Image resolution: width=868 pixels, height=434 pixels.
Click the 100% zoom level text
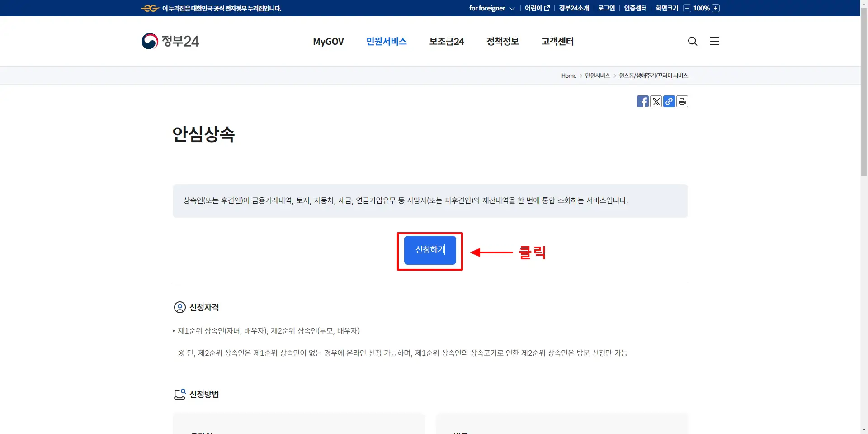[x=701, y=8]
